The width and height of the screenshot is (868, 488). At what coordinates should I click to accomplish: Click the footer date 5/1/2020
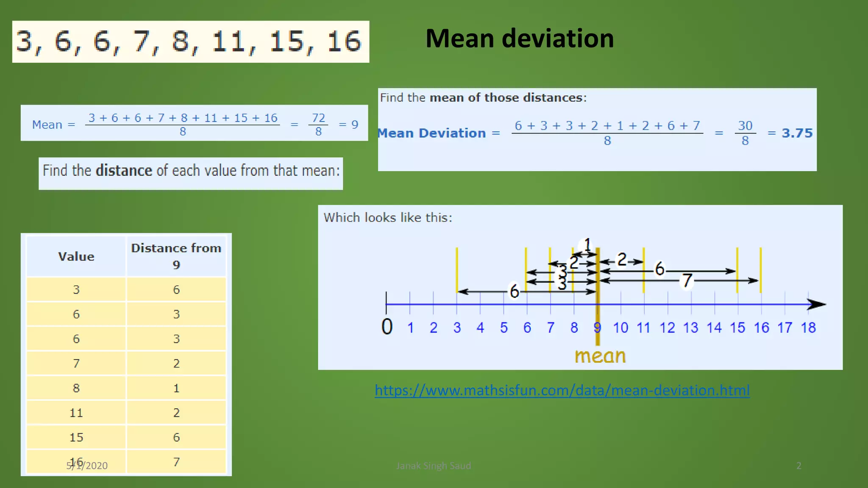click(x=87, y=466)
